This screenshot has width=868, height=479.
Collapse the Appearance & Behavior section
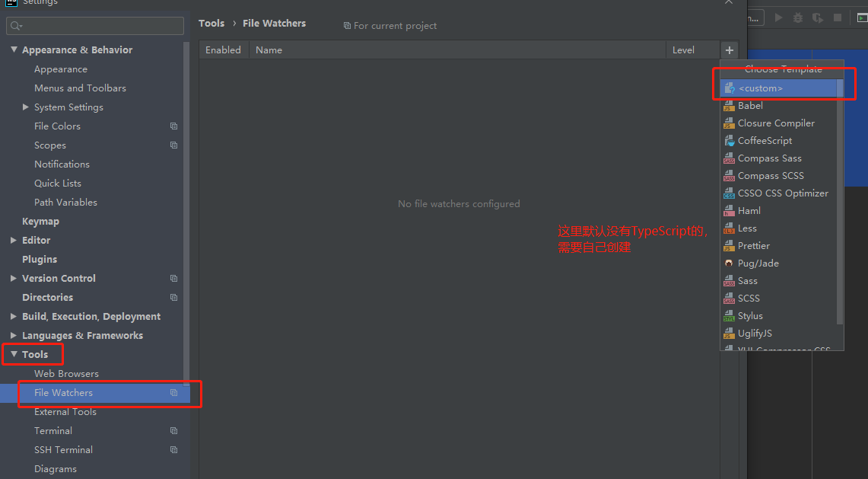pos(14,50)
